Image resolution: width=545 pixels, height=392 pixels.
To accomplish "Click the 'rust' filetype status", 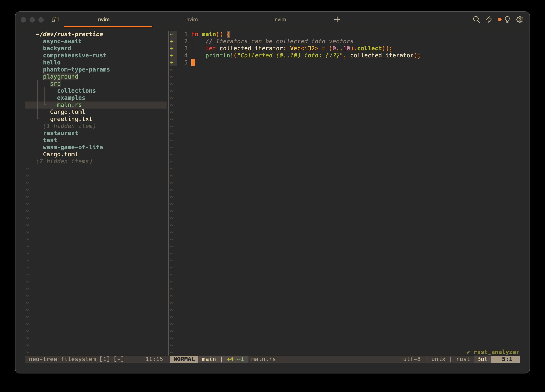I will [463, 359].
